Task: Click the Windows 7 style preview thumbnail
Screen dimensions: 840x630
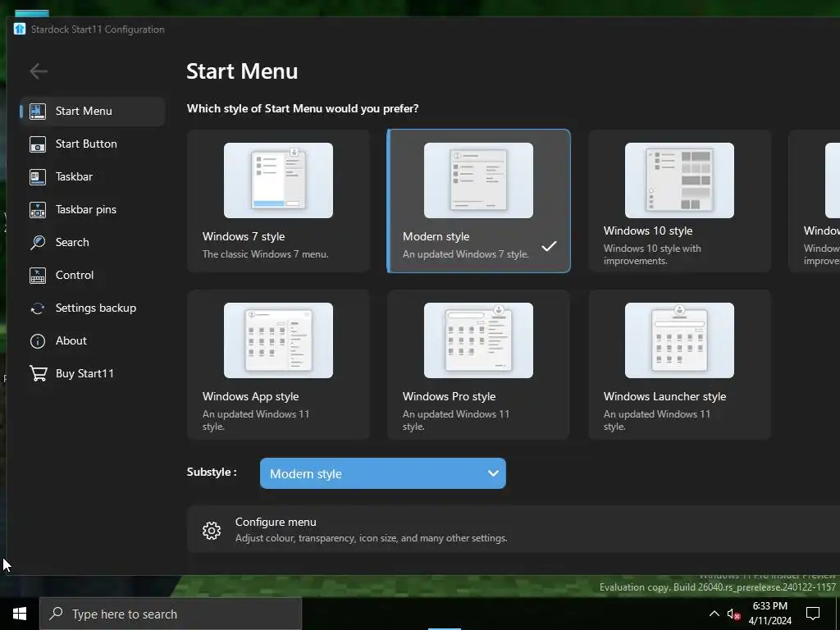Action: tap(278, 180)
